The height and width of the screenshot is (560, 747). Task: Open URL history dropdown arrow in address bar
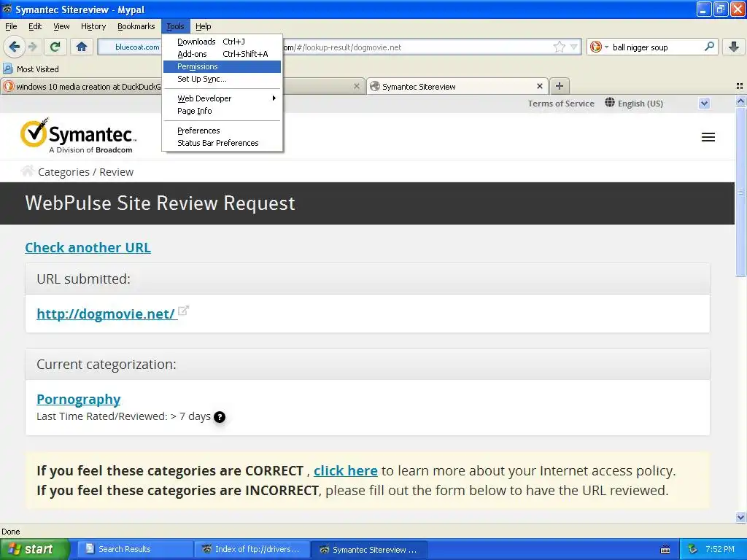point(573,47)
